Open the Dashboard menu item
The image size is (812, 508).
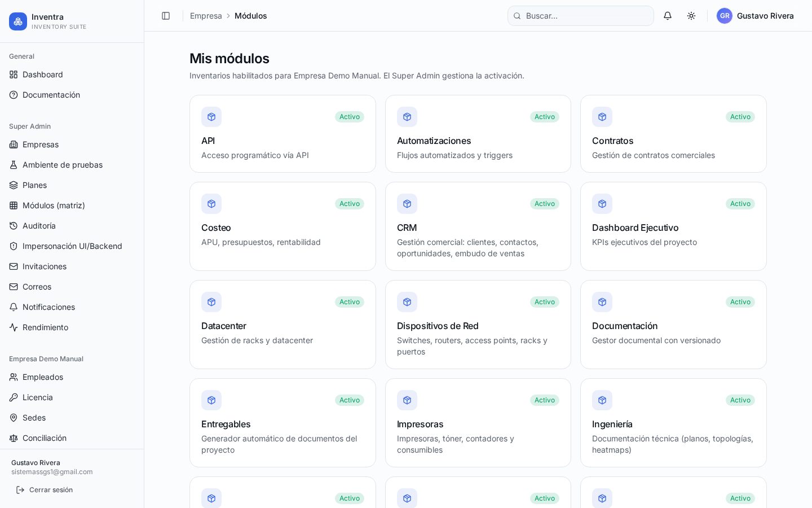coord(72,75)
